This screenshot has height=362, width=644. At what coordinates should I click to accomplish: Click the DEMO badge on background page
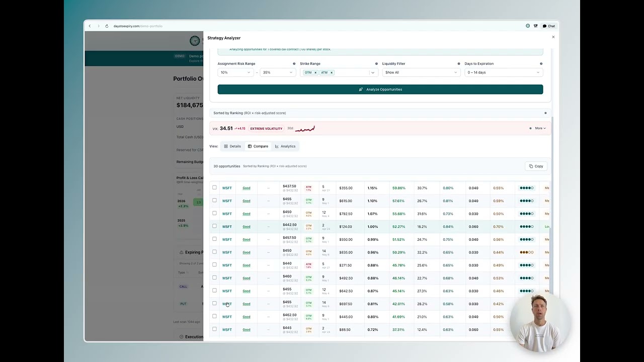click(x=180, y=56)
